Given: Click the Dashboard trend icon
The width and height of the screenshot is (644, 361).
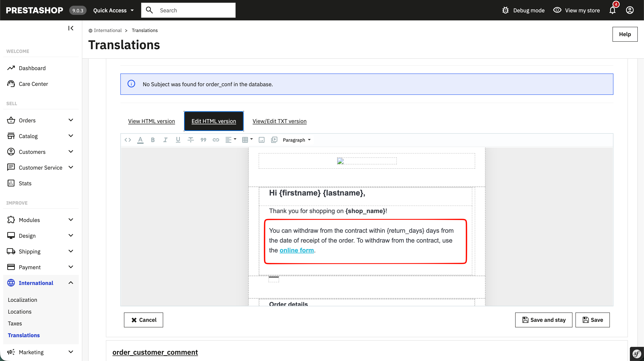Looking at the screenshot, I should tap(11, 68).
